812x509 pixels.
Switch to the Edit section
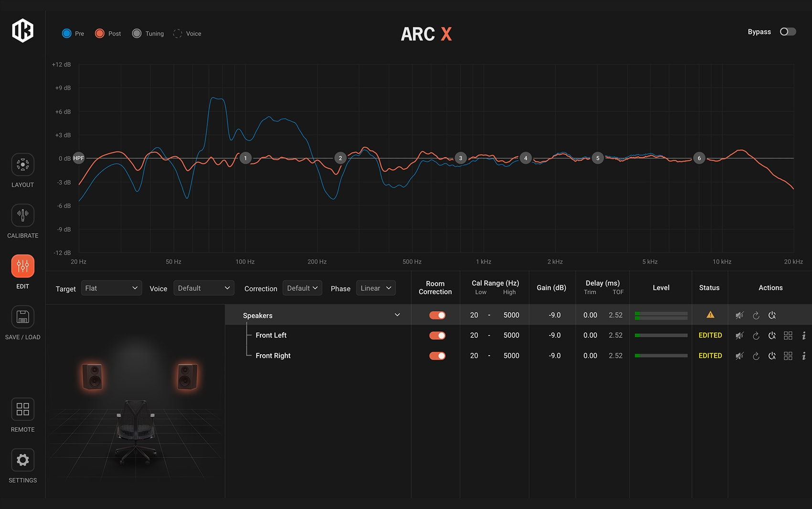coord(22,267)
